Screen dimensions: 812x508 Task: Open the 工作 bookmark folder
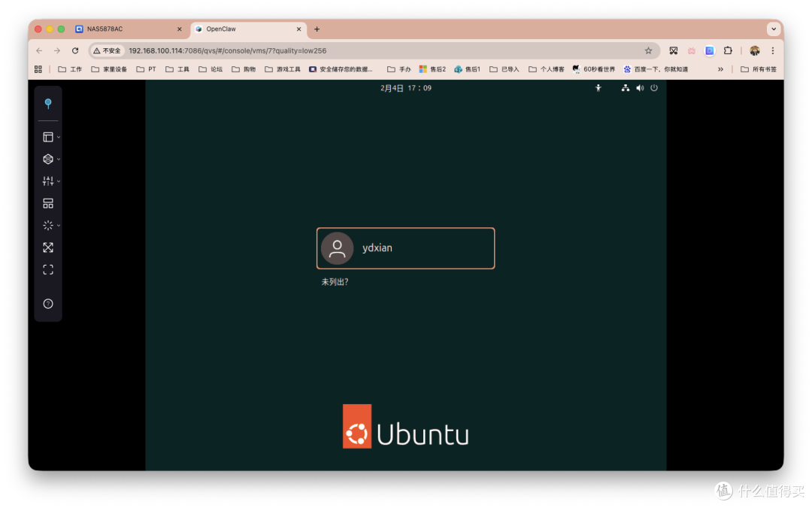pyautogui.click(x=70, y=69)
